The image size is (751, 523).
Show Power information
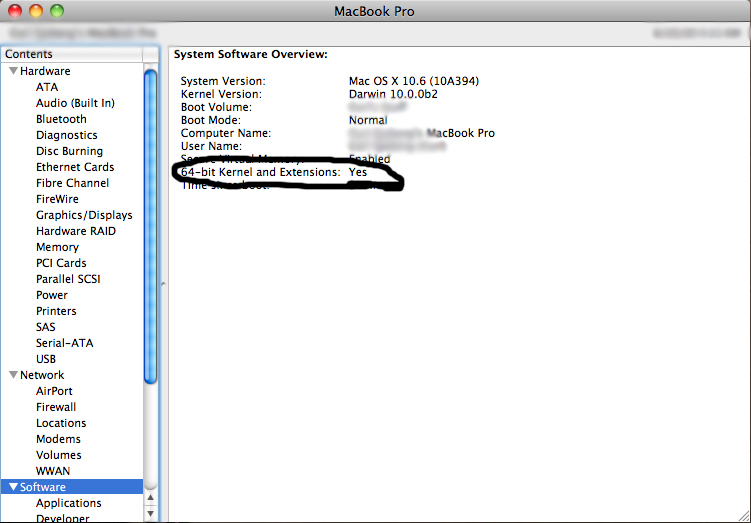pyautogui.click(x=52, y=295)
